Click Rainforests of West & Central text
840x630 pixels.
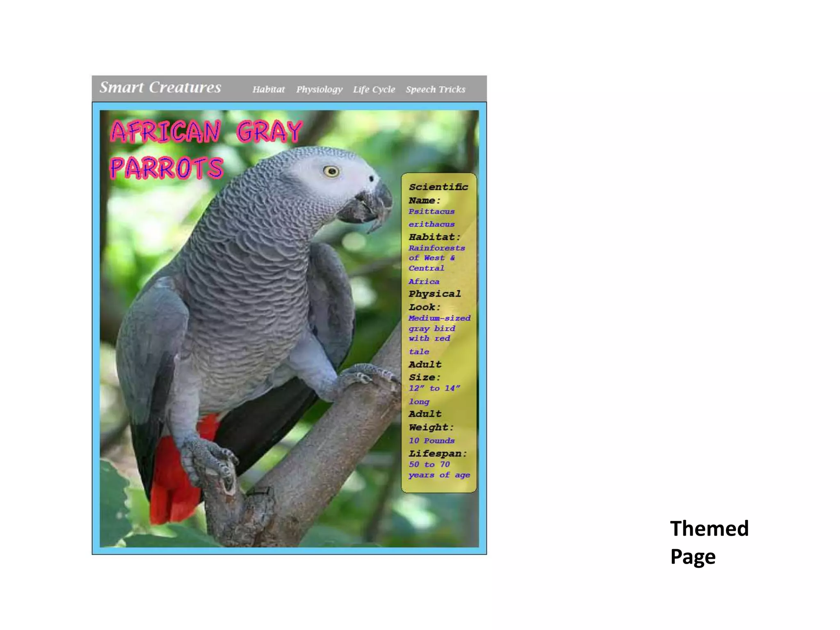point(436,258)
